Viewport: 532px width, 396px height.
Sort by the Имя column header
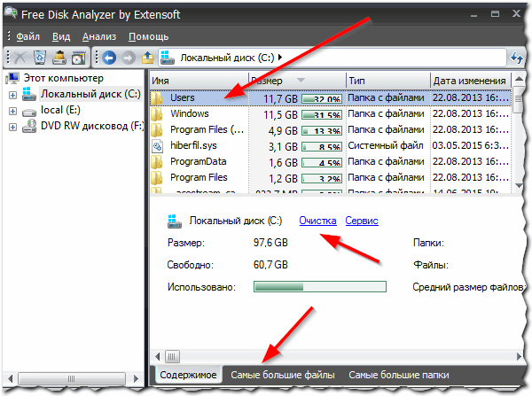199,81
